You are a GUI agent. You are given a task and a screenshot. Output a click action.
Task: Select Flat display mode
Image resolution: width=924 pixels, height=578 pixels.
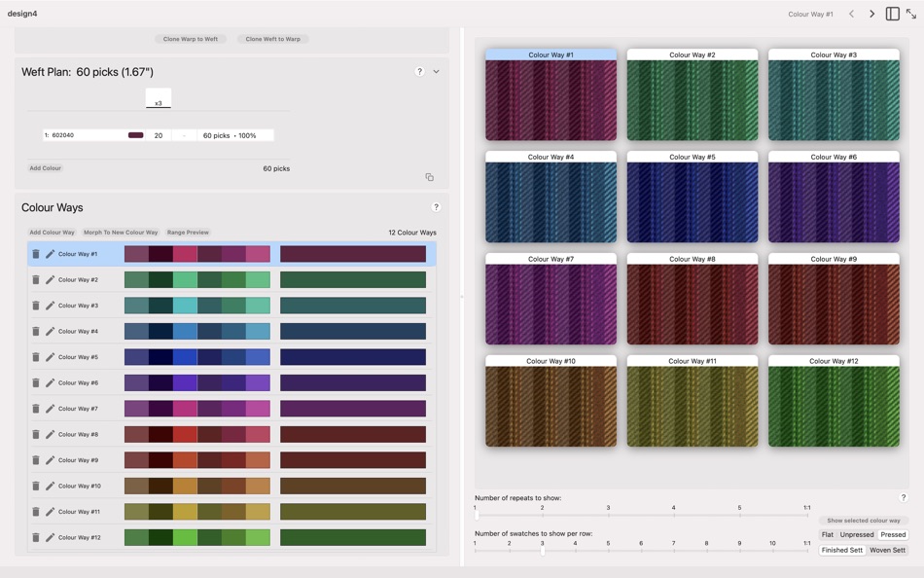pyautogui.click(x=828, y=535)
